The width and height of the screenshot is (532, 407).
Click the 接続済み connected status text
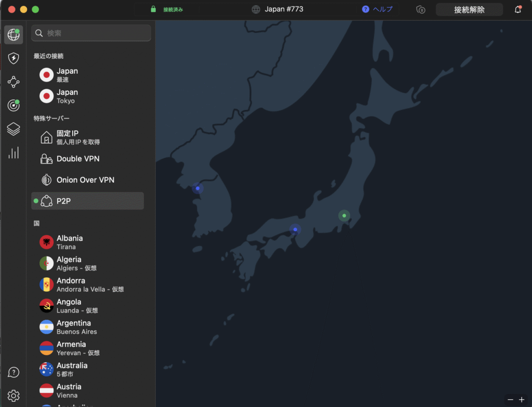173,9
